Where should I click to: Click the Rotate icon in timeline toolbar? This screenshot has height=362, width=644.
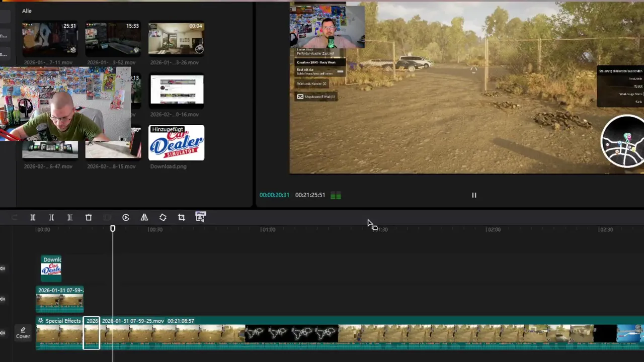point(163,217)
